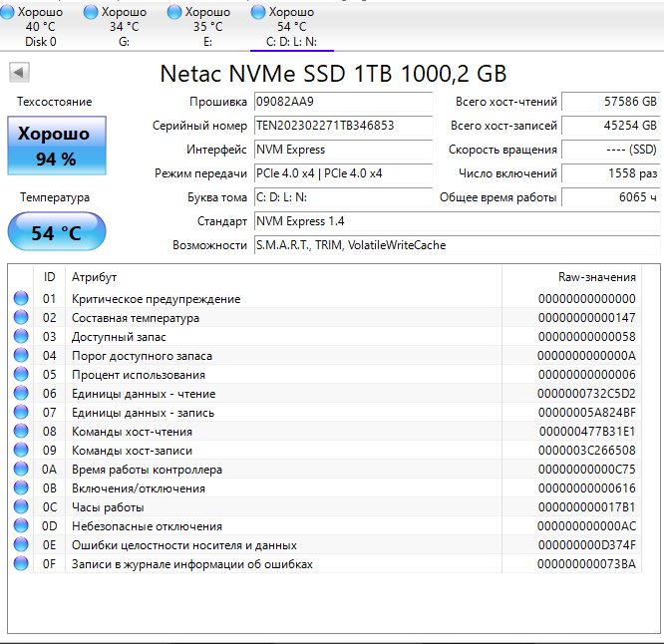Select the Доступный запас attribute row

click(325, 337)
